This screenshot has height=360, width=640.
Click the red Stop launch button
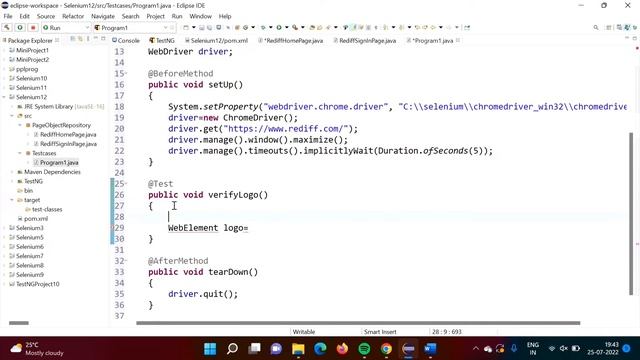tap(33, 27)
